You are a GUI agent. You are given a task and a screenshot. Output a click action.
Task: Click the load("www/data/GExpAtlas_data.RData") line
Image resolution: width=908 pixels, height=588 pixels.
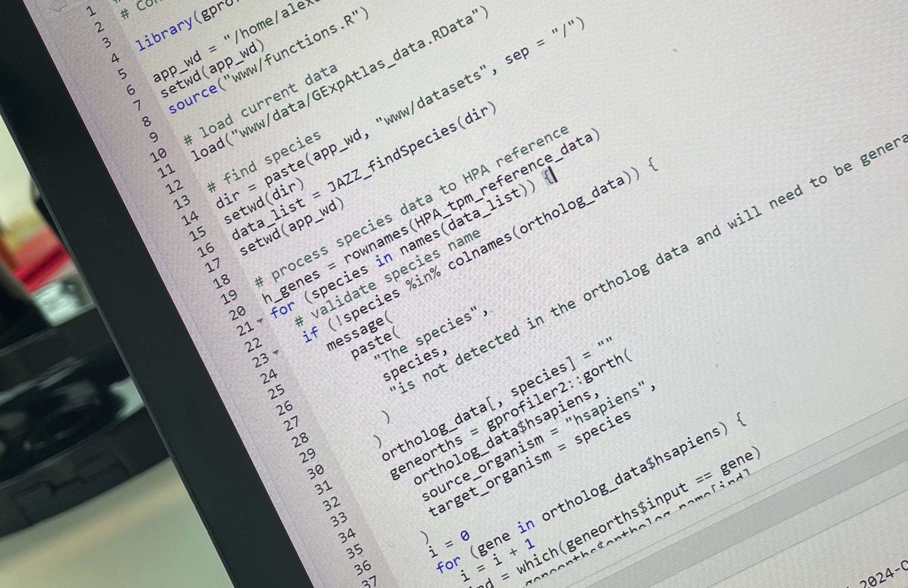tap(340, 84)
